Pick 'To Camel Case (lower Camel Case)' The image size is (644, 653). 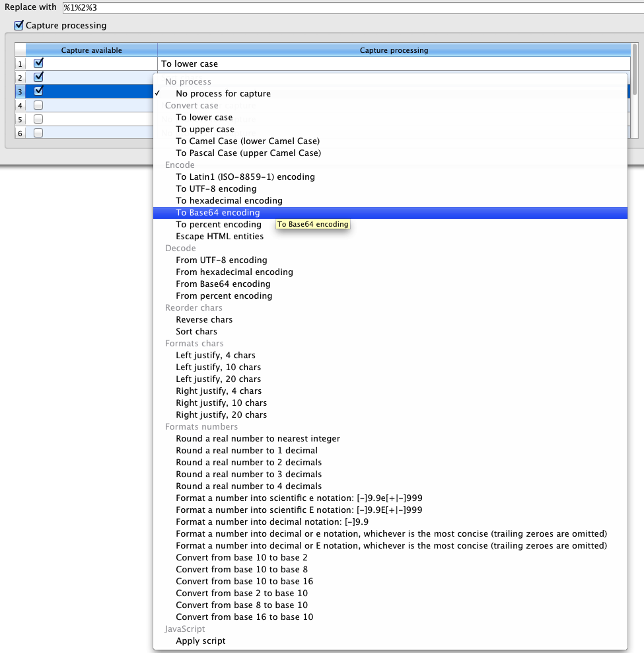[x=248, y=141]
